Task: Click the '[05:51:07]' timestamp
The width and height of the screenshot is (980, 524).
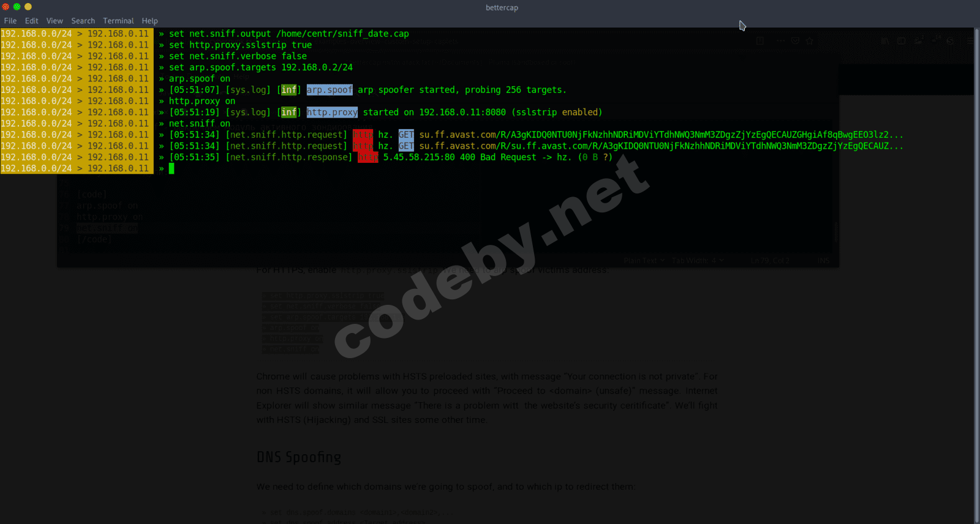Action: pos(194,90)
